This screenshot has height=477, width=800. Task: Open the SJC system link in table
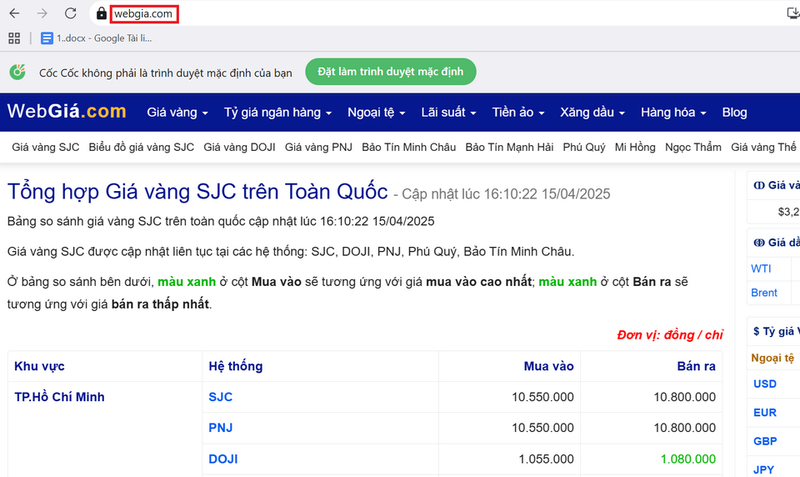coord(220,397)
